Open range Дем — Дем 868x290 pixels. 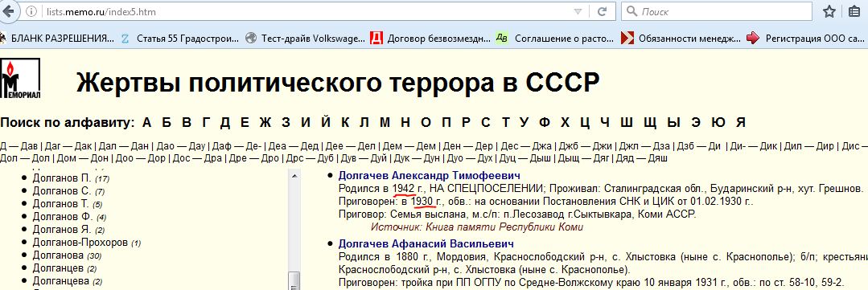coord(409,146)
